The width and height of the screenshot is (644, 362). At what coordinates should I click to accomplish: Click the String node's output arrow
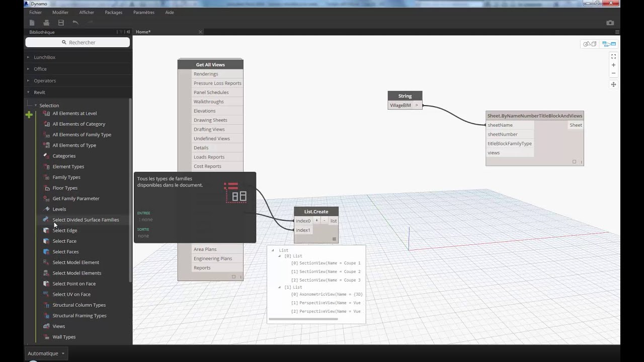coord(417,105)
